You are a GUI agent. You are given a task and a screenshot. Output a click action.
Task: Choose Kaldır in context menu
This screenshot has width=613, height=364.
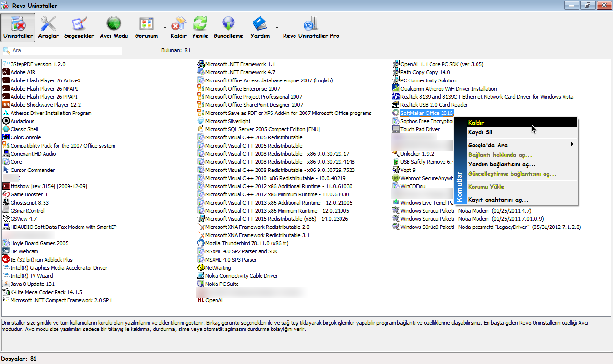(522, 123)
